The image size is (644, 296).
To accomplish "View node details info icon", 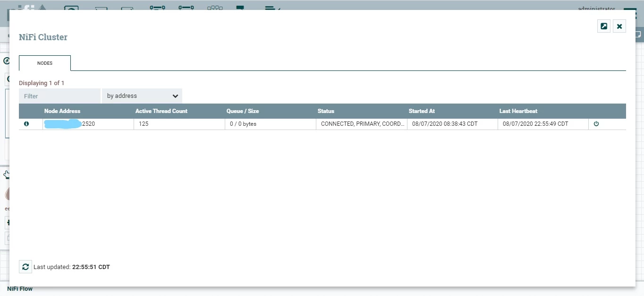I will 26,124.
